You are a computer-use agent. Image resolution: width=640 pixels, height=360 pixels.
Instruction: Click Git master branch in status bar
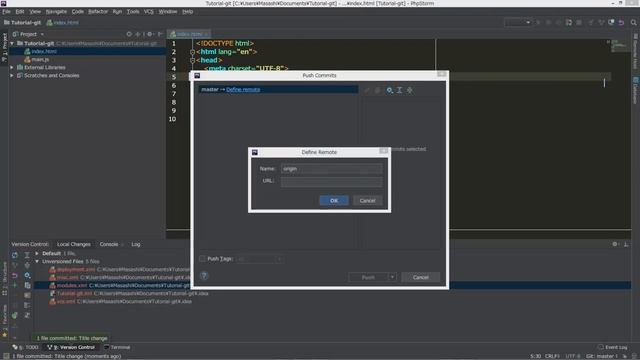[x=602, y=356]
